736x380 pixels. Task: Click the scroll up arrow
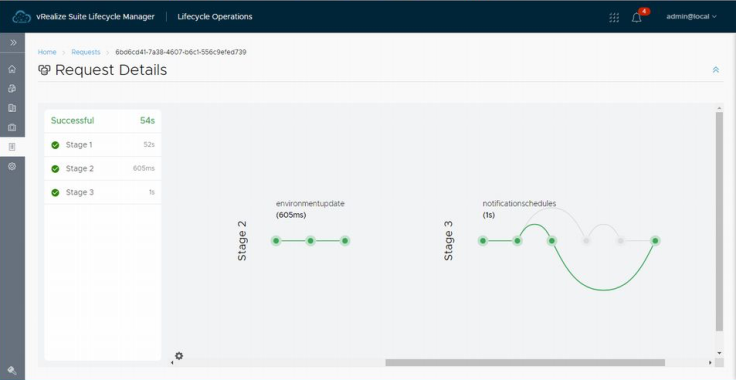click(719, 108)
